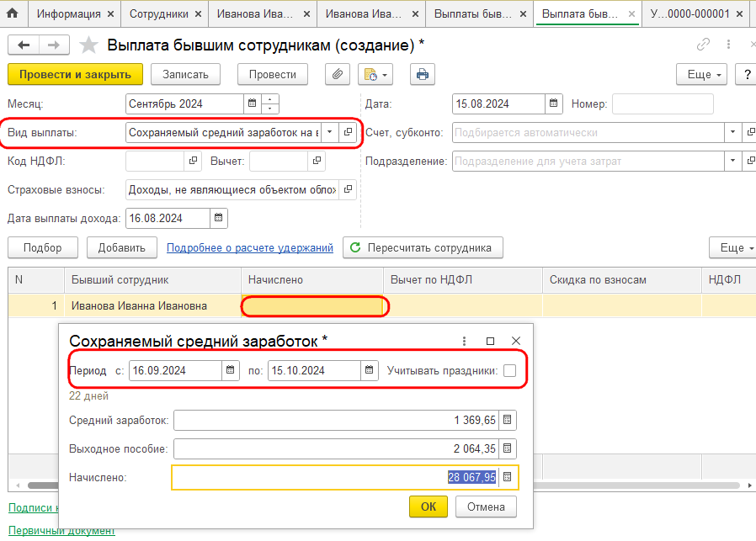This screenshot has width=756, height=541.
Task: Copy a link to this document with the chain icon
Action: point(704,45)
